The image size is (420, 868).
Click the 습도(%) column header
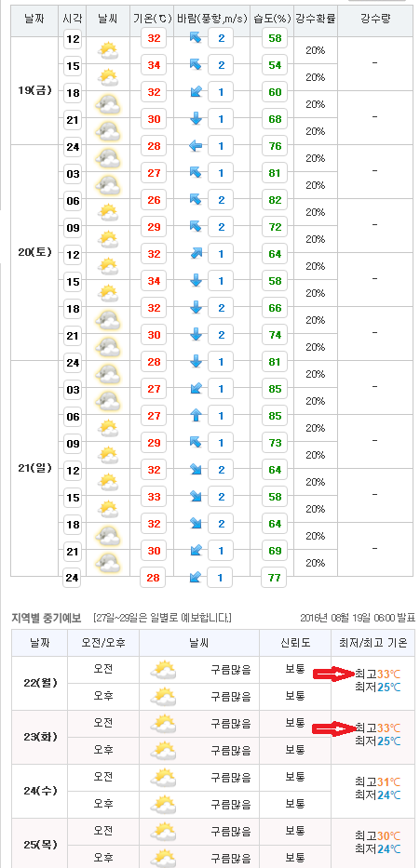[x=272, y=19]
